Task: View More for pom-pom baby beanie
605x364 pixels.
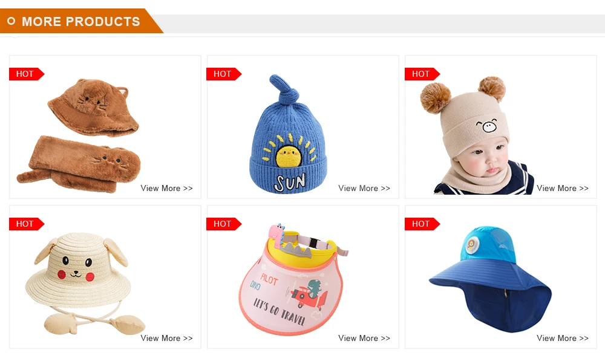Action: 563,188
